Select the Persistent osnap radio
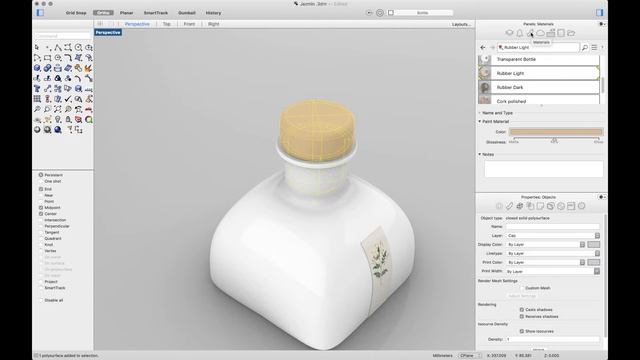The height and width of the screenshot is (360, 640). tap(41, 175)
